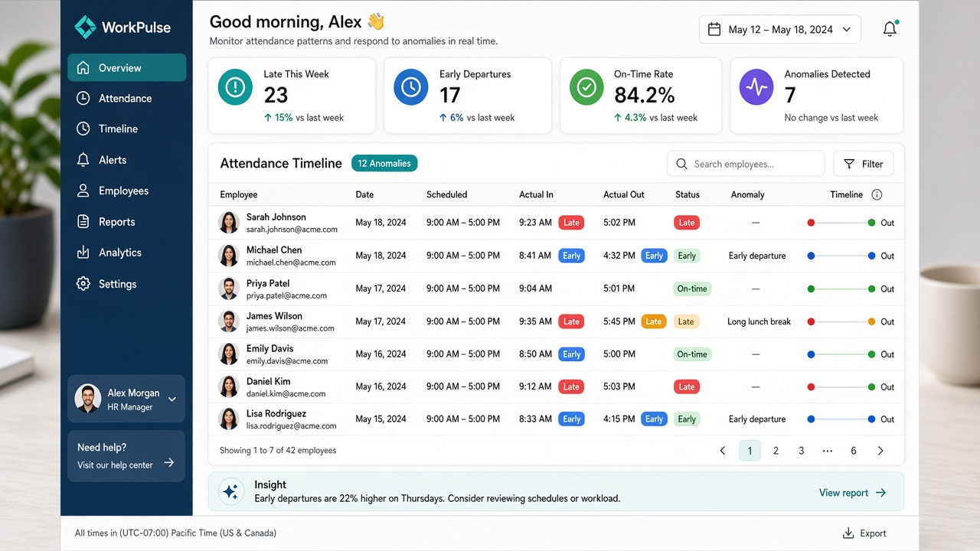Click Sarah Johnson's avatar
Screen dimensions: 980x551
click(x=229, y=223)
